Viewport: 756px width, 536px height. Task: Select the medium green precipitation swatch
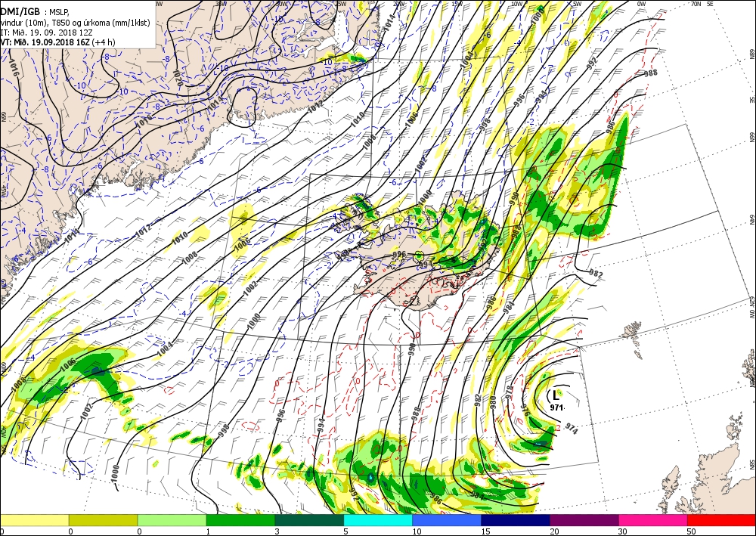pyautogui.click(x=240, y=520)
